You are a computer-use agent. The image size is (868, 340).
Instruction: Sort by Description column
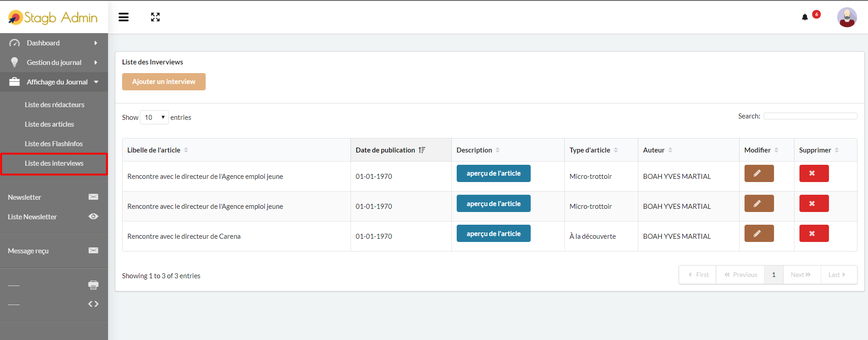(508, 150)
